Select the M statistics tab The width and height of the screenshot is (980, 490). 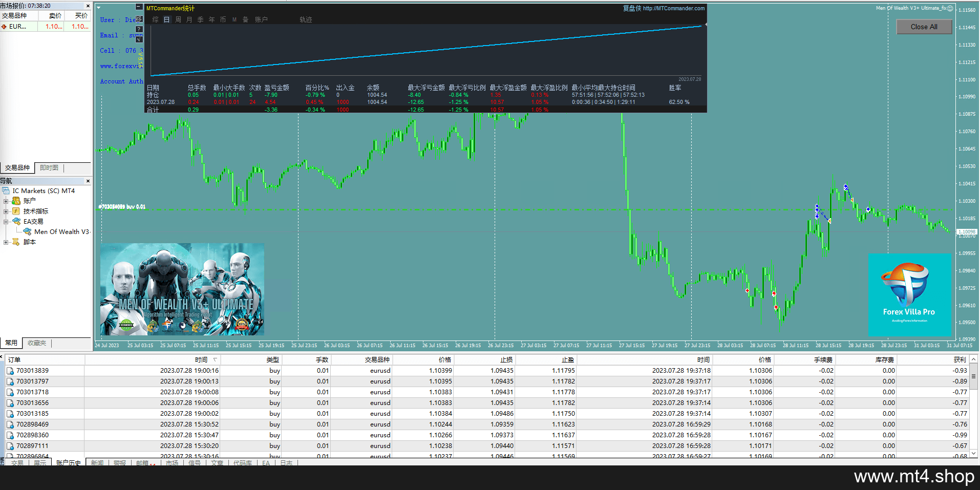tap(235, 19)
